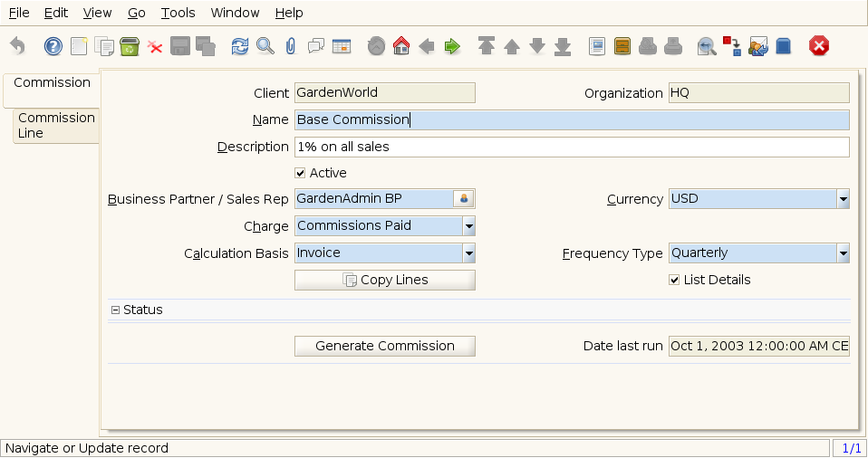
Task: Expand the Currency dropdown
Action: pos(843,199)
